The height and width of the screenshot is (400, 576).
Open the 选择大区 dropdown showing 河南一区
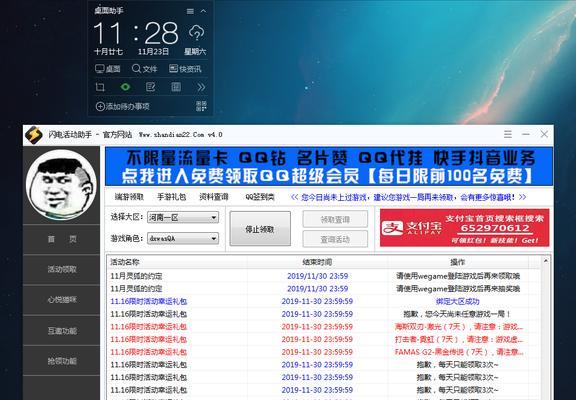click(183, 217)
